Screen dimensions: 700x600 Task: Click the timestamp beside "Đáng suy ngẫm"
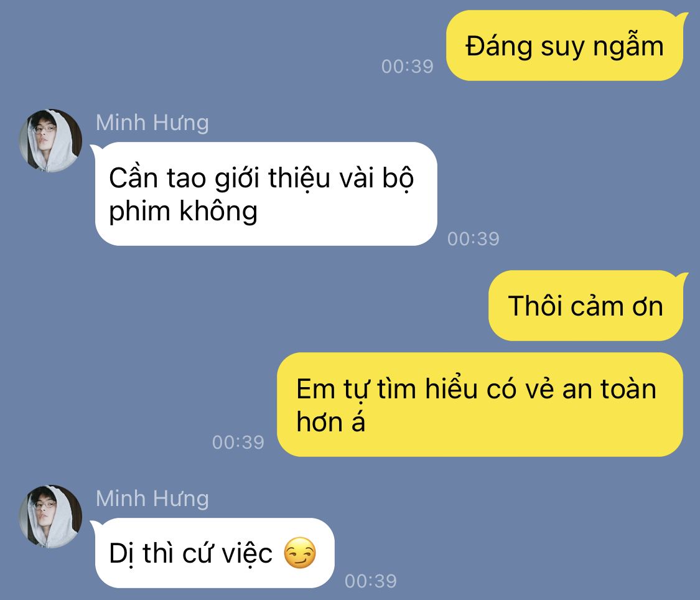point(407,67)
